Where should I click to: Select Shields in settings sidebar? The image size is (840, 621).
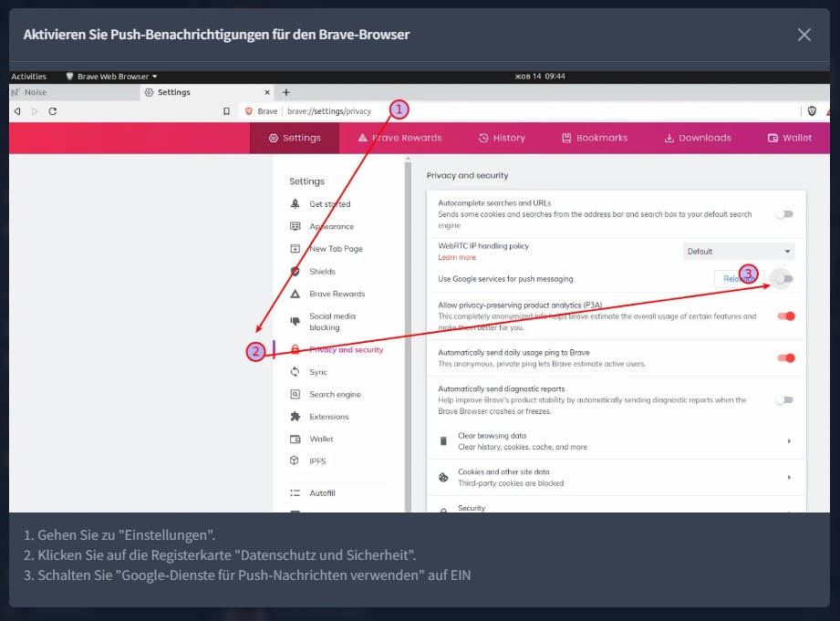tap(323, 271)
